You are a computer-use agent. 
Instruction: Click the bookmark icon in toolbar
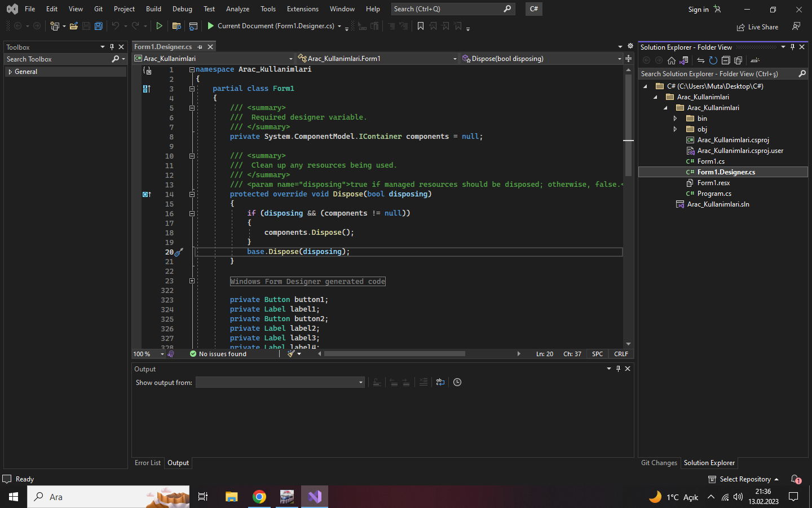click(421, 26)
